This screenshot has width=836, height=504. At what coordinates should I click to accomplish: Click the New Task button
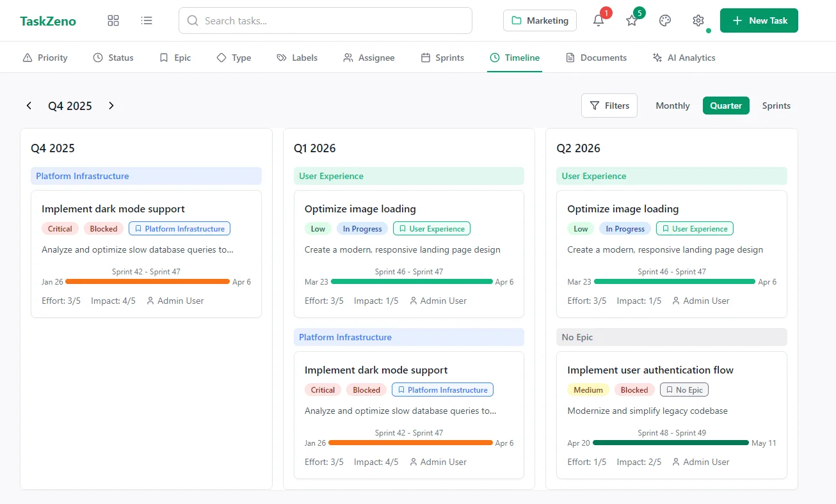[759, 20]
